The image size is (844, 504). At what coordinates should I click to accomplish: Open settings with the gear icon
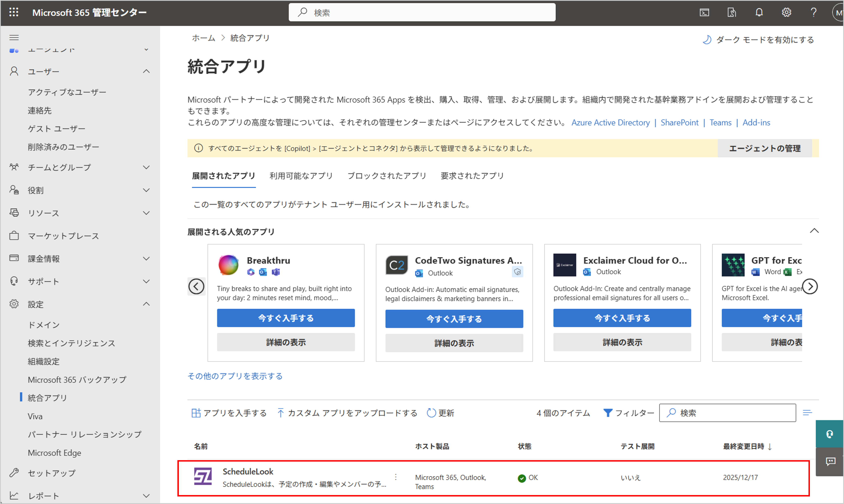point(786,12)
